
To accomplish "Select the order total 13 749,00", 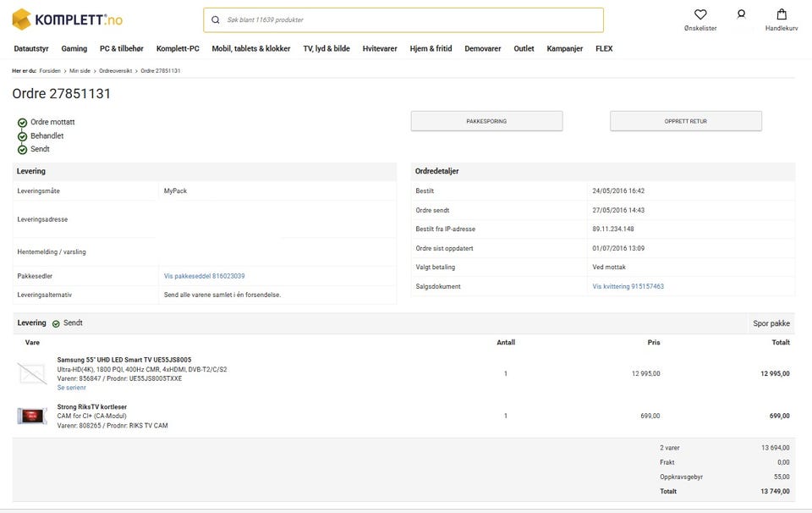I will click(775, 491).
